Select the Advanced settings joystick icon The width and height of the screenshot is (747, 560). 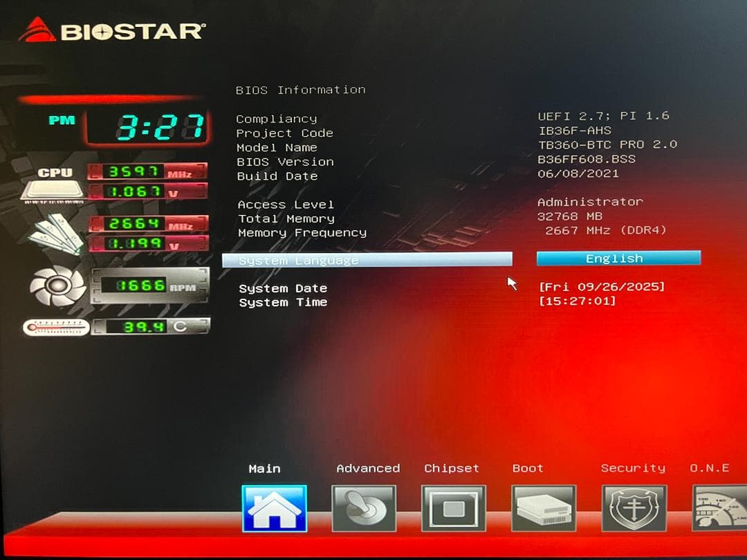(x=365, y=508)
